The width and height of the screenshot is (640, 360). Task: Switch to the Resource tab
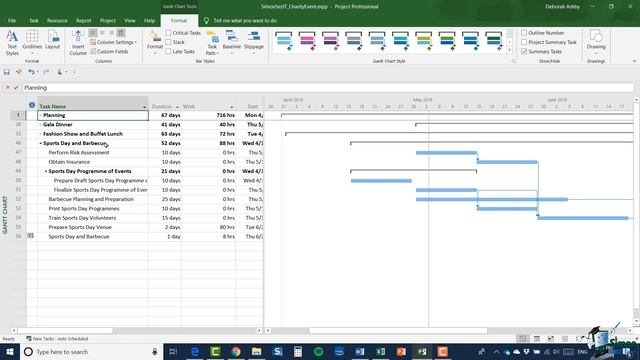[57, 20]
